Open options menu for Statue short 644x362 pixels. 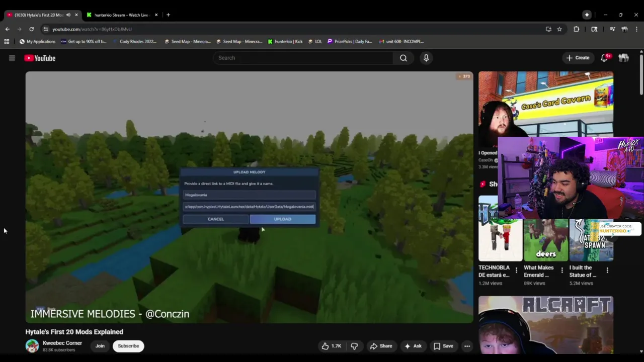pyautogui.click(x=607, y=270)
